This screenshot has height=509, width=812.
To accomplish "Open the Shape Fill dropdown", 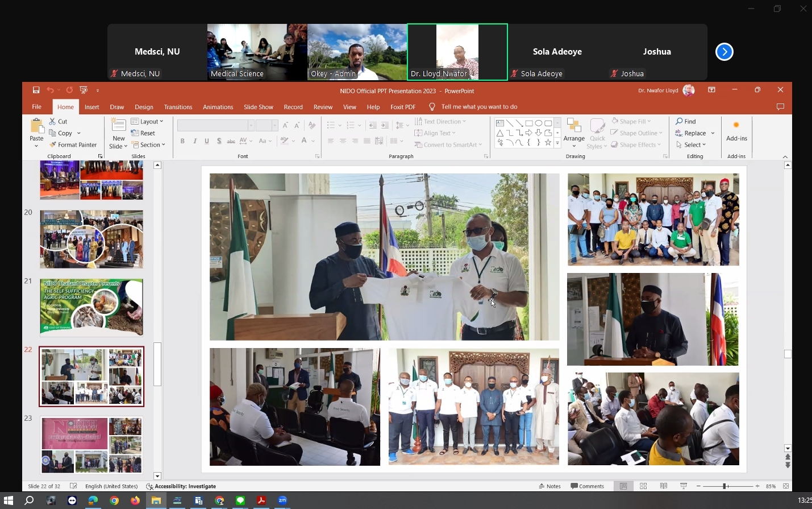I will (632, 121).
